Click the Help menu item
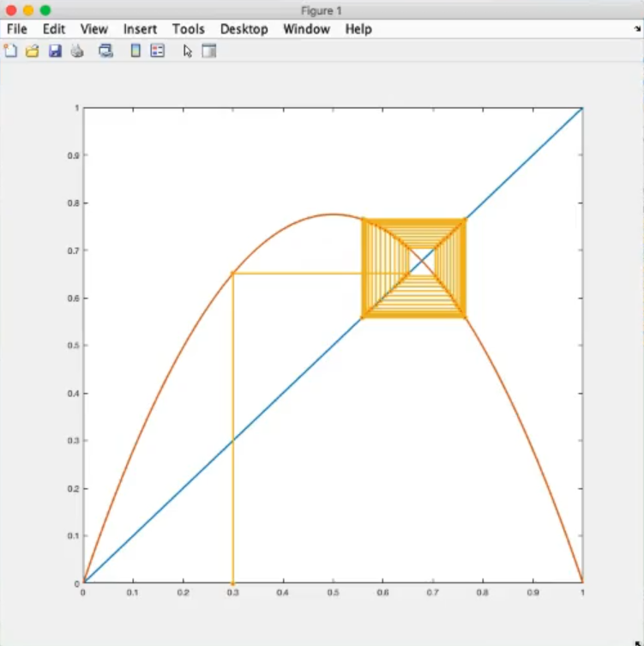 358,29
